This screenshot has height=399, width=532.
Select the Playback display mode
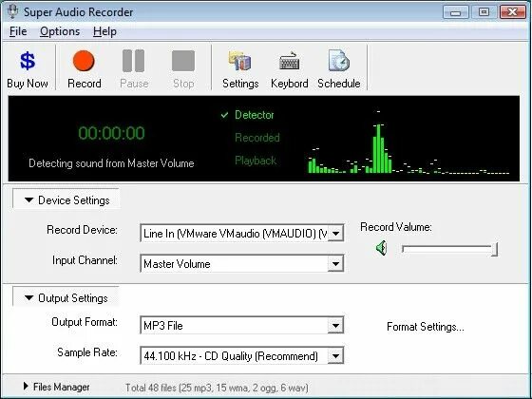(256, 161)
